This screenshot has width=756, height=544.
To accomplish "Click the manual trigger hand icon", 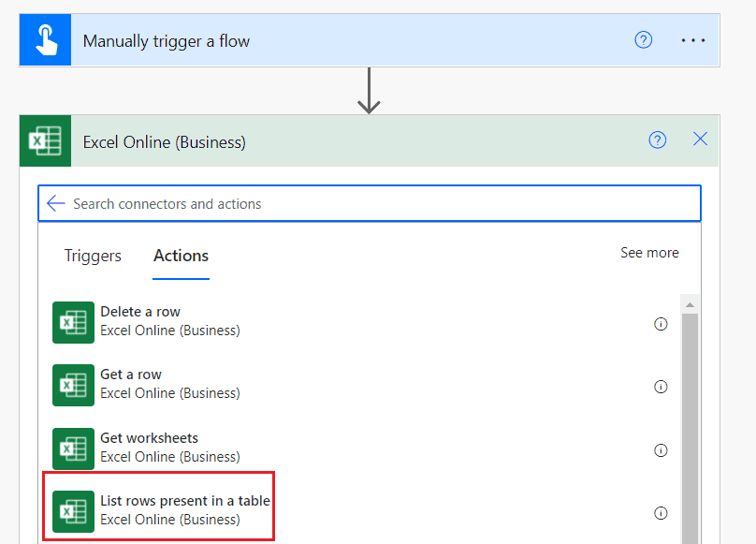I will [45, 39].
